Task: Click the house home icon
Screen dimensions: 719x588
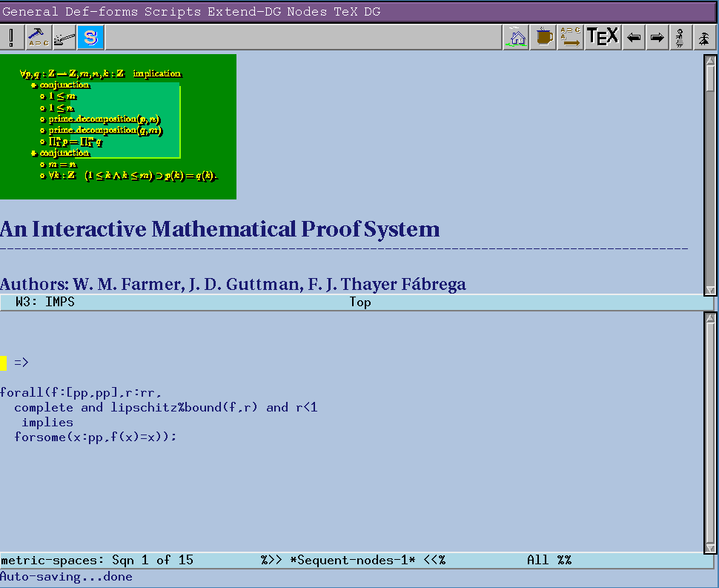Action: click(517, 37)
